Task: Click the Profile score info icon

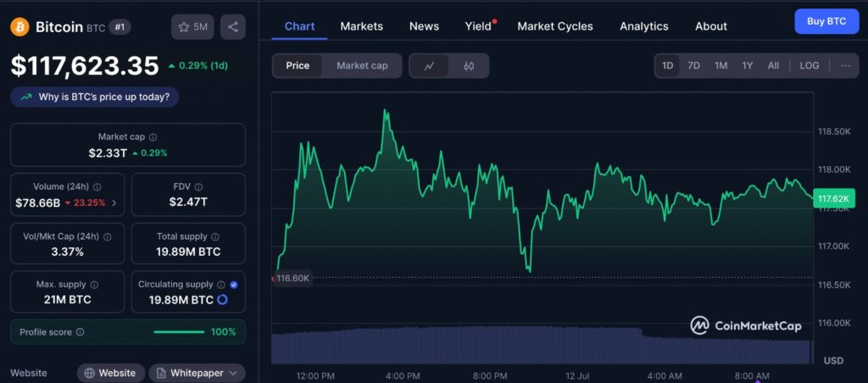Action: [81, 332]
